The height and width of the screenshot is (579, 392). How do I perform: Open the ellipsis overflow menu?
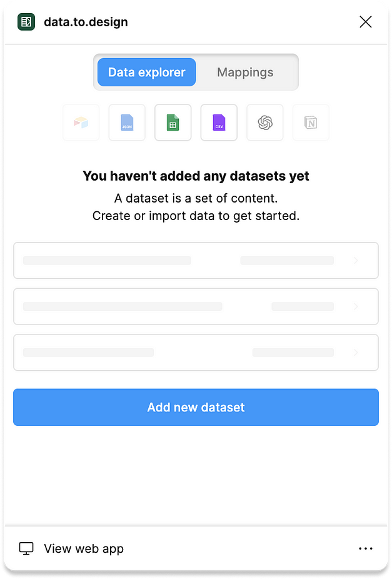point(366,548)
